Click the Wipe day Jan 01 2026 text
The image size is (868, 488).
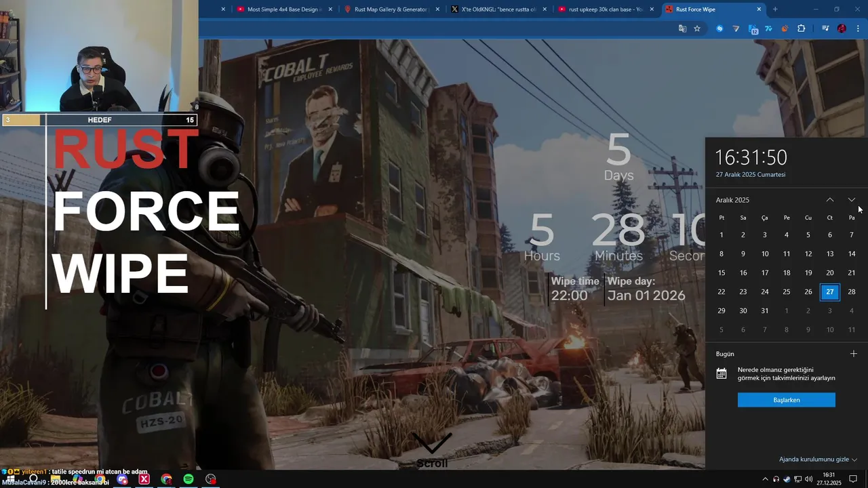[646, 289]
